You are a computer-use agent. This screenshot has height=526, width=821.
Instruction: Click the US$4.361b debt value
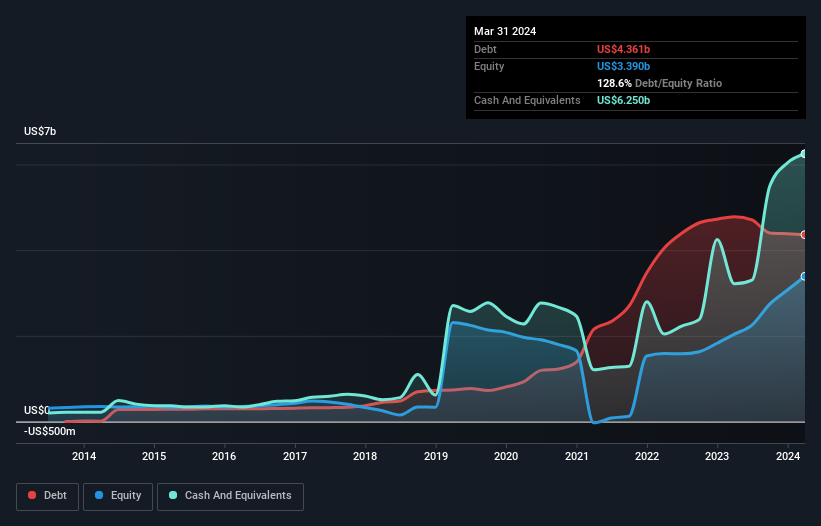(x=623, y=49)
